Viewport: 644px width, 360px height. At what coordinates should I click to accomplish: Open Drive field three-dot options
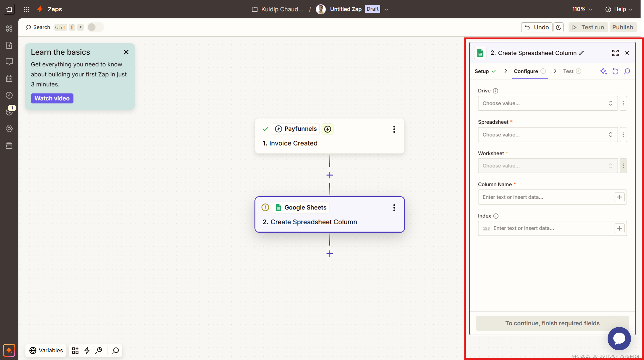click(623, 103)
